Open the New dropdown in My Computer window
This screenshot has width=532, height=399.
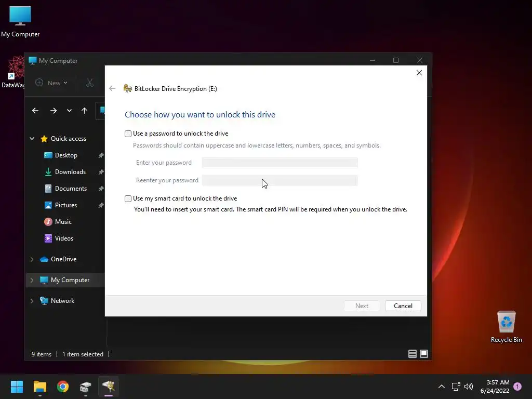click(x=51, y=83)
